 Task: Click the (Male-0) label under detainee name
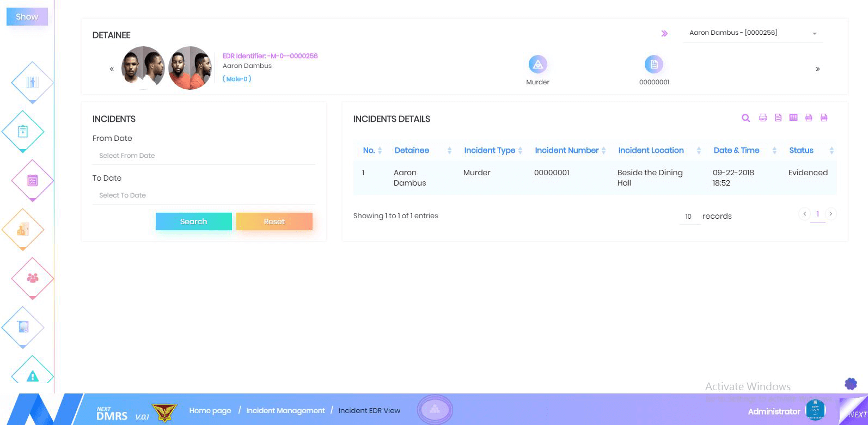coord(237,79)
